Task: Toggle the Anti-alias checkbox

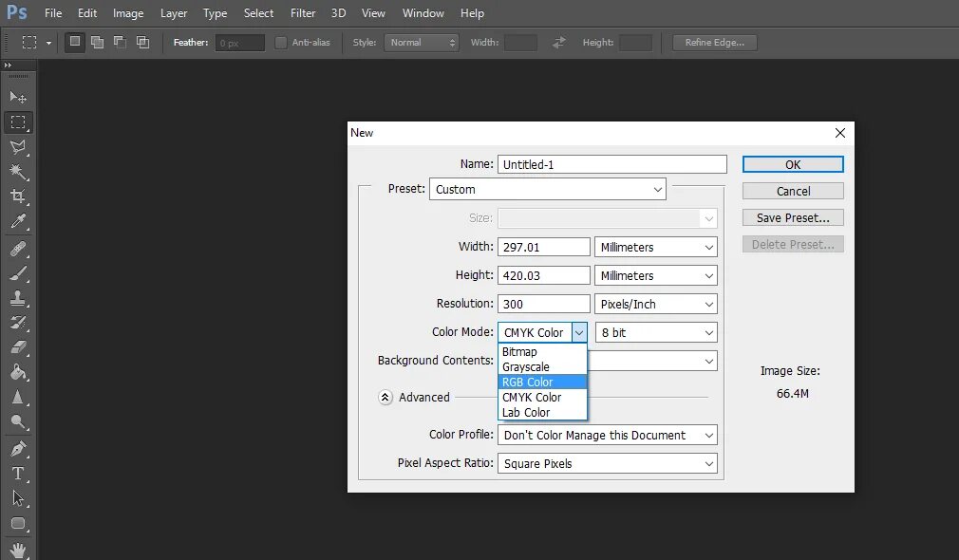Action: tap(281, 42)
